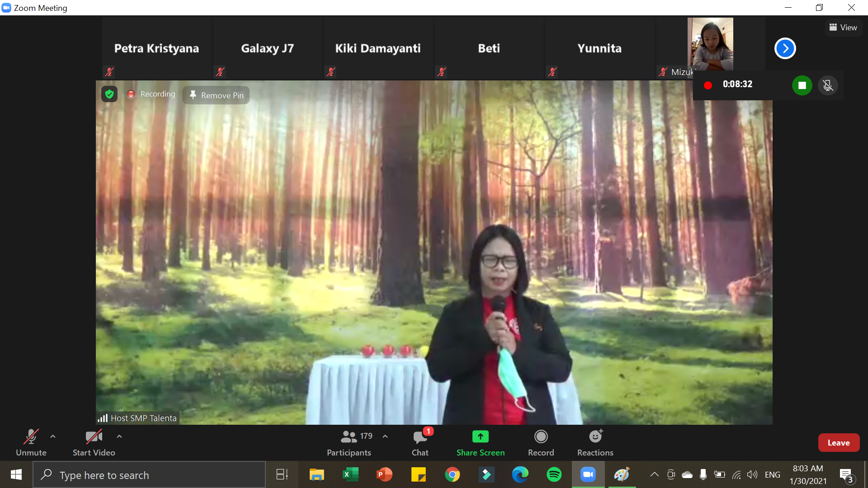Screen dimensions: 868x488
Task: Open the Participants panel
Action: [349, 442]
